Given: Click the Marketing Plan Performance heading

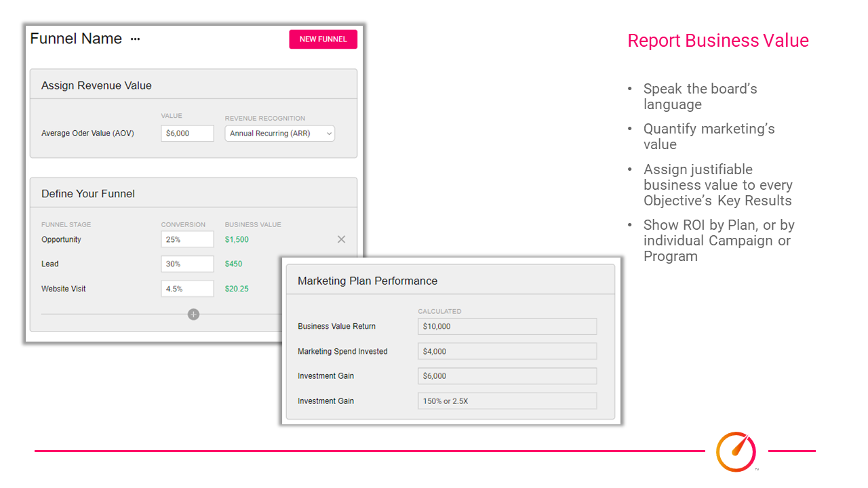Looking at the screenshot, I should 368,281.
